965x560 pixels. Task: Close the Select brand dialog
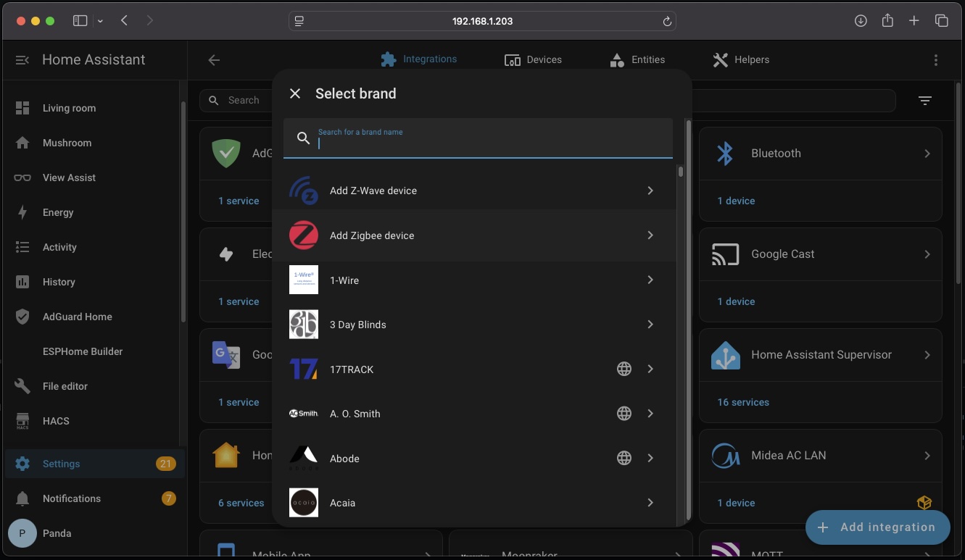(295, 93)
